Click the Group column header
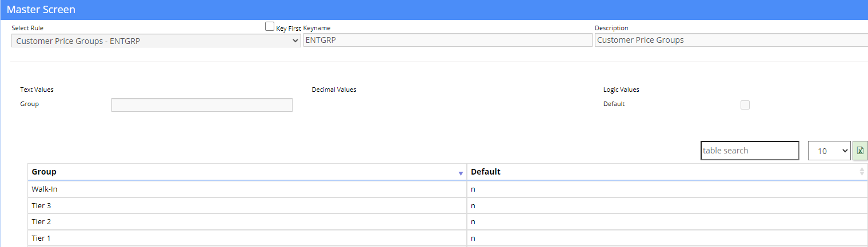 247,172
